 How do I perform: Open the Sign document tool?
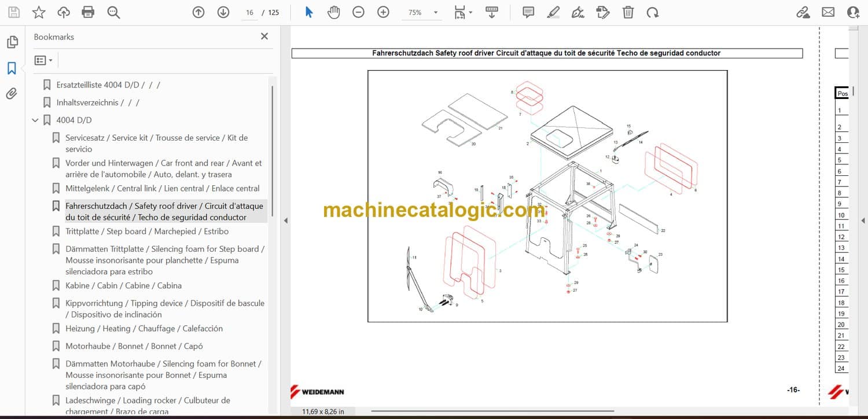[x=578, y=12]
